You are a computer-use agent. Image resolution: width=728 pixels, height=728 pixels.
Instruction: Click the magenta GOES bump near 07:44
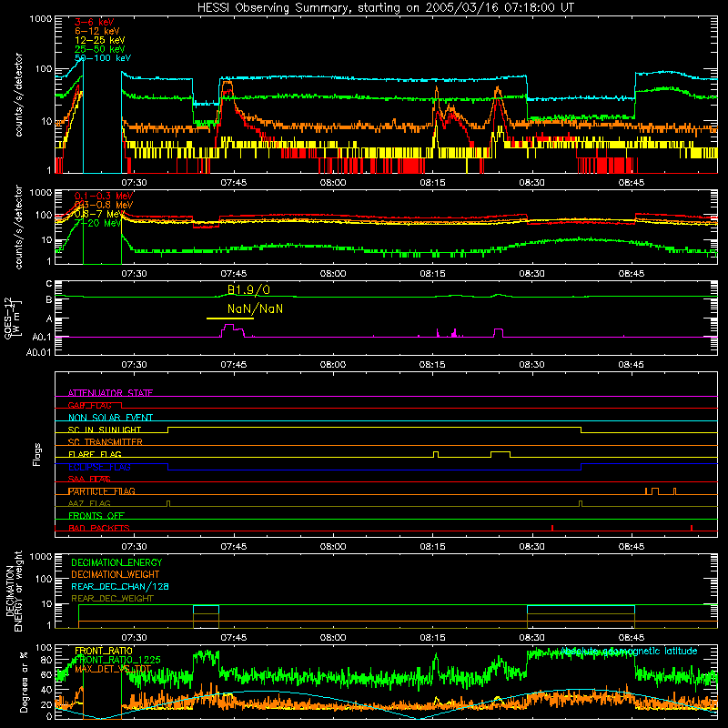click(232, 330)
